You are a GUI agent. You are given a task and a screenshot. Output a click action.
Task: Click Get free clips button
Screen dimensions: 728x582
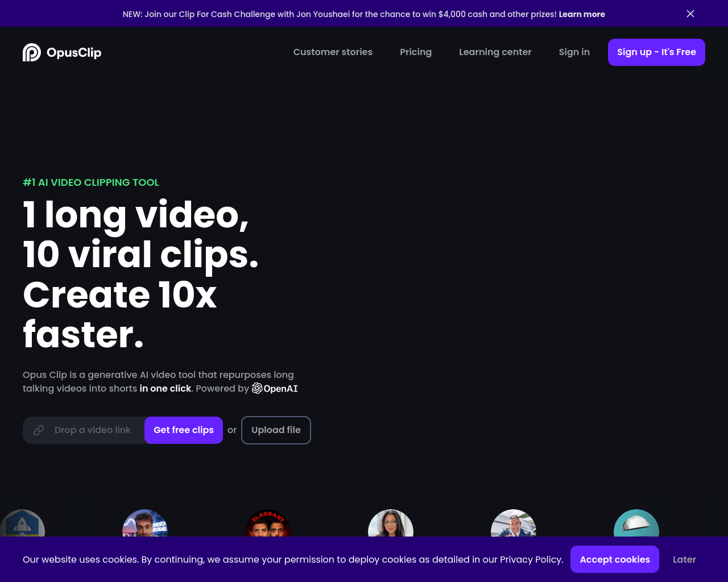point(184,430)
